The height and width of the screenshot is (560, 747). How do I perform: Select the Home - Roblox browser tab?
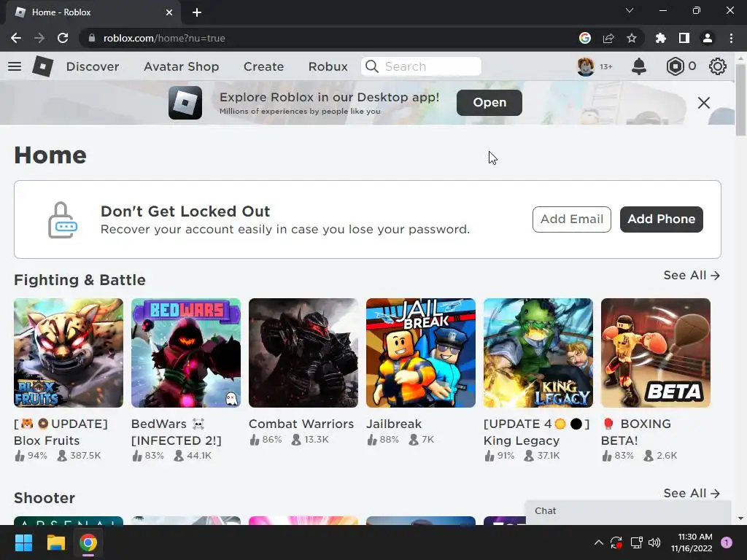[x=93, y=12]
